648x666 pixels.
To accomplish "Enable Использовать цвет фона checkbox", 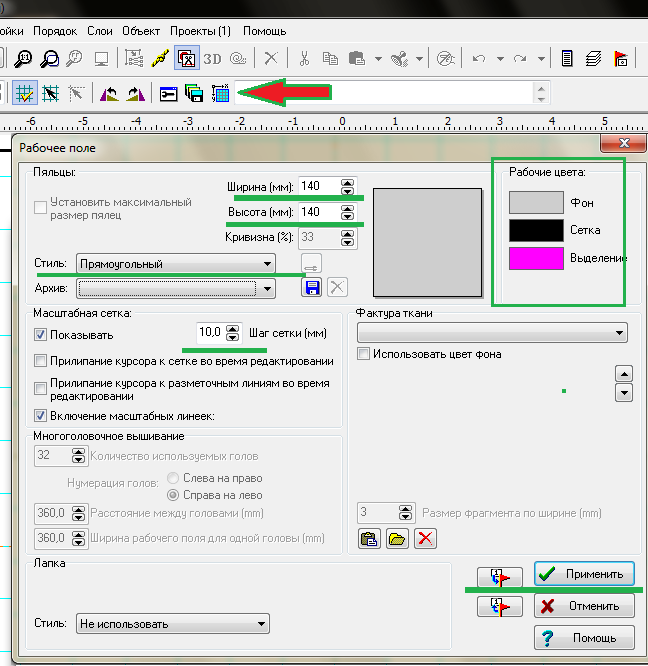I will point(365,354).
